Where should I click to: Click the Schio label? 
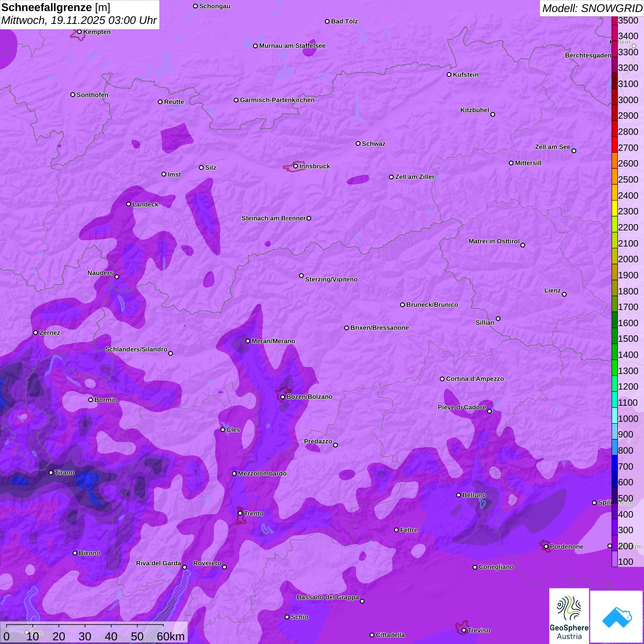coord(299,617)
